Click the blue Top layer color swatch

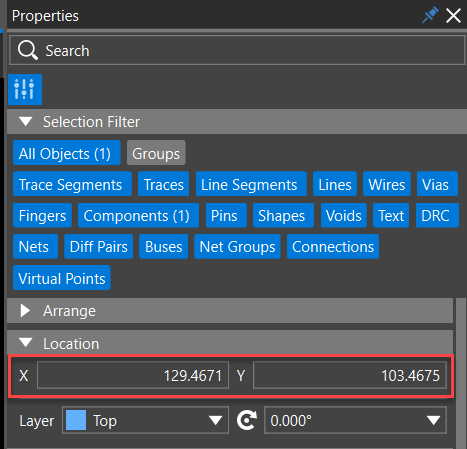pyautogui.click(x=76, y=420)
